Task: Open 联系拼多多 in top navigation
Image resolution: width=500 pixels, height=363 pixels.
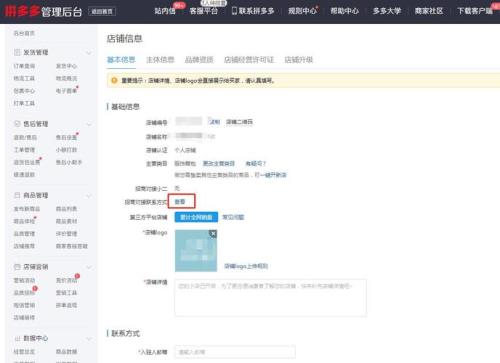Action: pos(256,11)
